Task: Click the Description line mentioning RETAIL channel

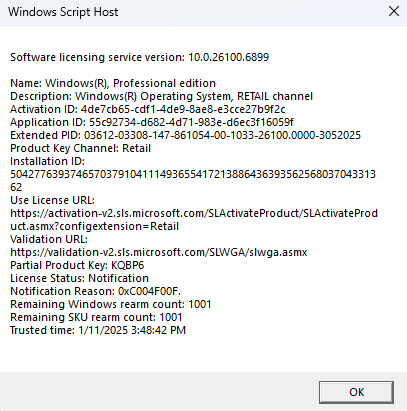Action: click(x=161, y=96)
